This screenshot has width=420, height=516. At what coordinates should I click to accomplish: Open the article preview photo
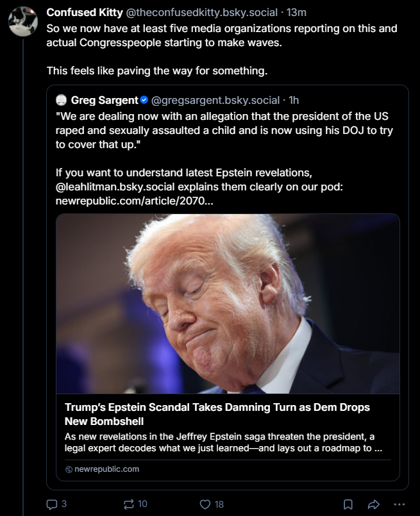point(228,304)
